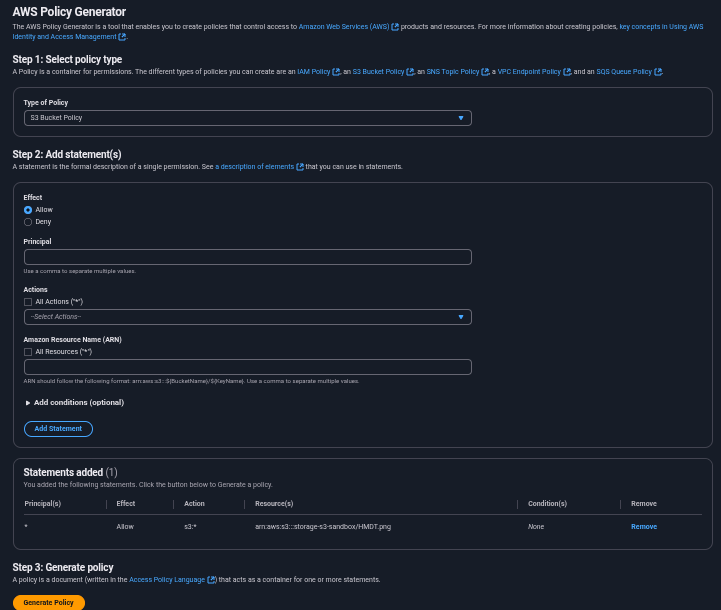Click external link icon after VPC Endpoint Policy
This screenshot has height=610, width=721.
point(567,72)
